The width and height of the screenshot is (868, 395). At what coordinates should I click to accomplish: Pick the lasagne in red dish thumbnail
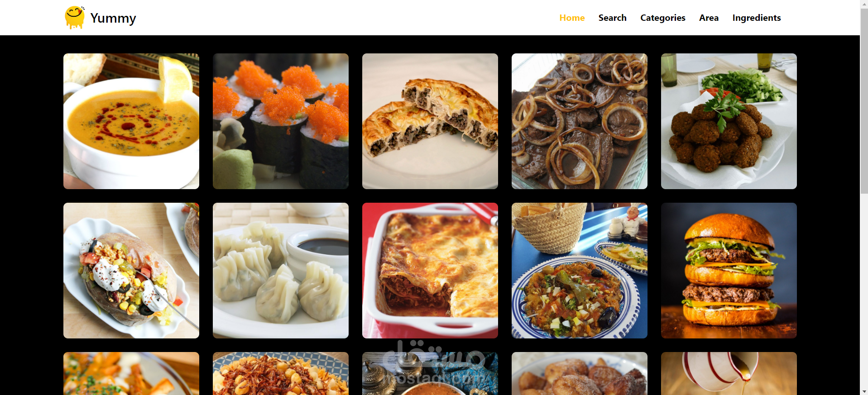click(430, 271)
